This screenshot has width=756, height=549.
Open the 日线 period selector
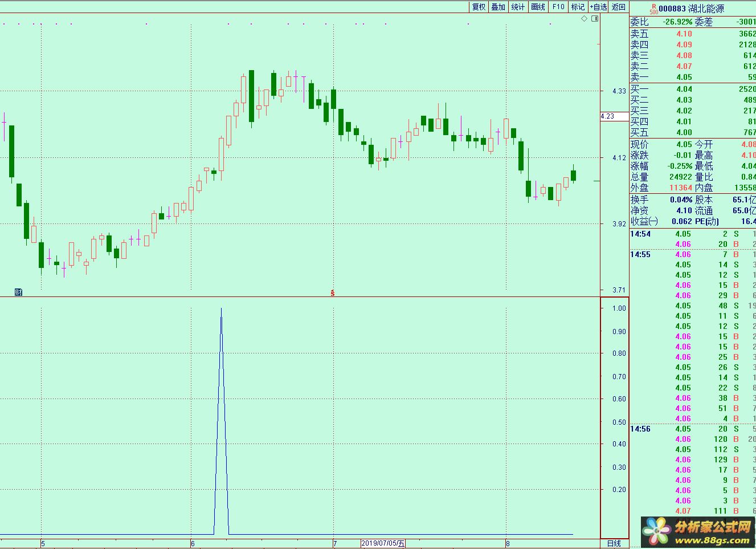pyautogui.click(x=614, y=543)
